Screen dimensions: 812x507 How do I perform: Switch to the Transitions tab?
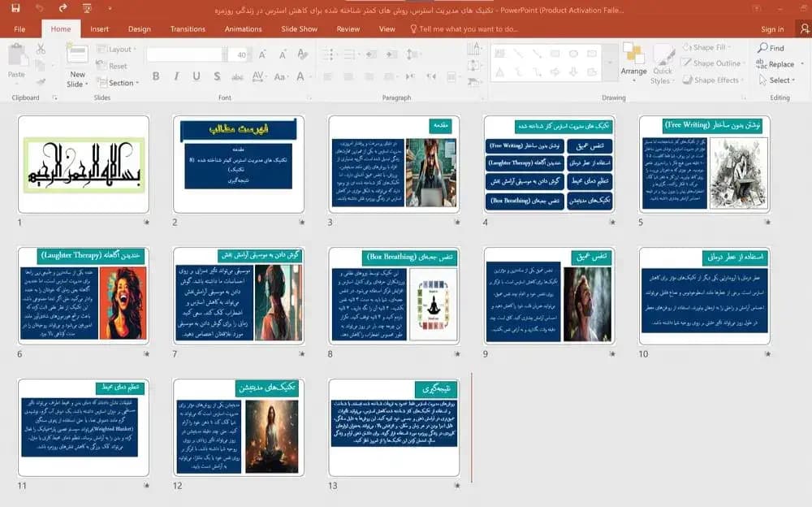[188, 29]
